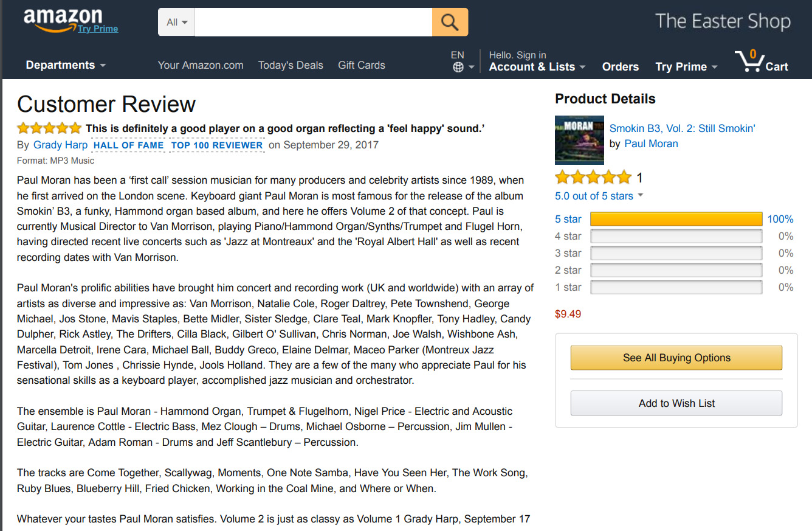Open the Departments dropdown menu
812x531 pixels.
pos(66,65)
